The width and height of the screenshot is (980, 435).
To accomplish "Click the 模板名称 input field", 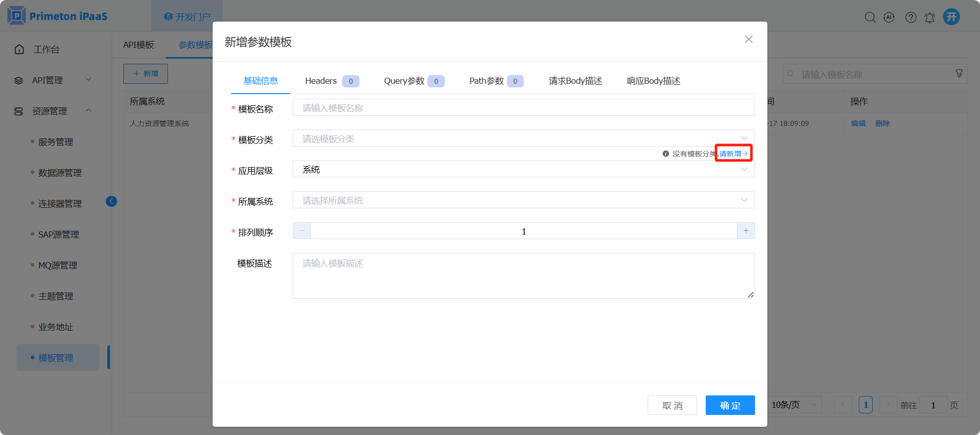I will click(523, 107).
